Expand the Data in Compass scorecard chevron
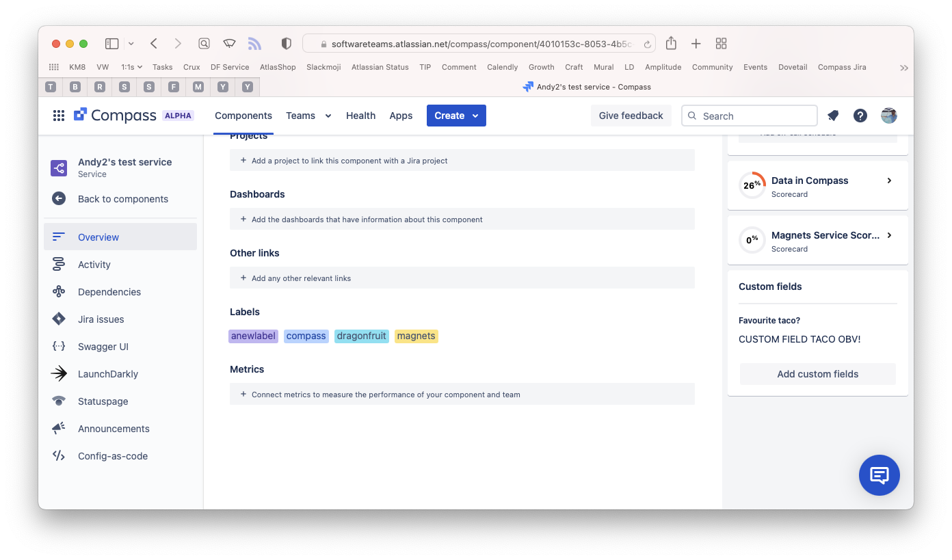Image resolution: width=952 pixels, height=560 pixels. coord(889,181)
